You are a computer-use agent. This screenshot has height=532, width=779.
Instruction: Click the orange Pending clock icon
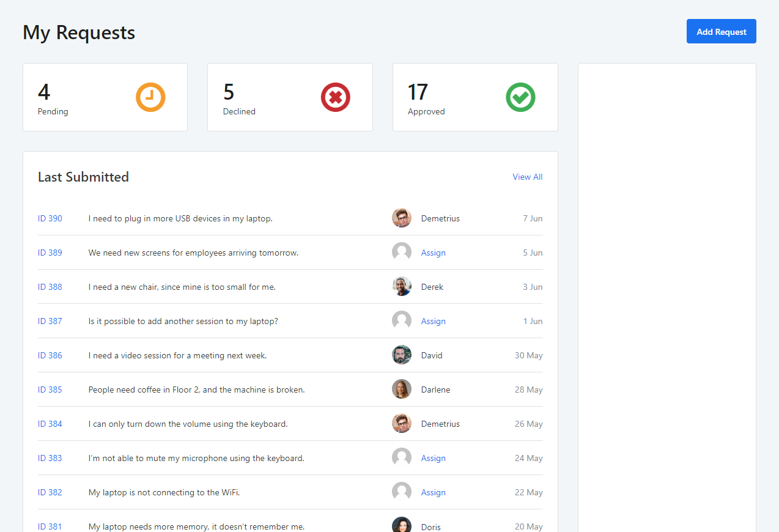[150, 97]
